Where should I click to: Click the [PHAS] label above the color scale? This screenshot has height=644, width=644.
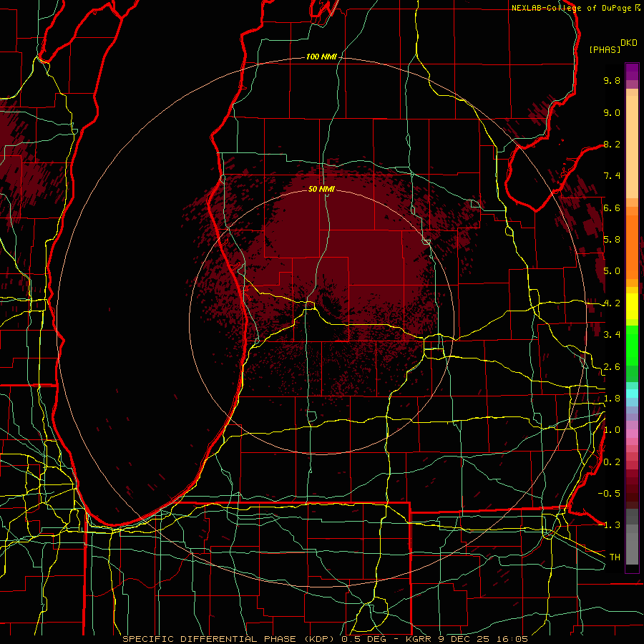(x=605, y=49)
